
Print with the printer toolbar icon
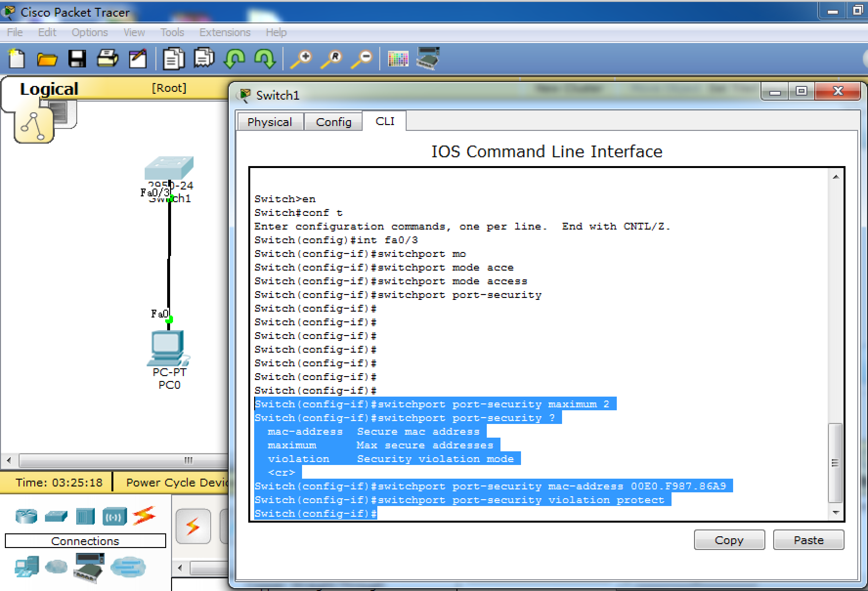coord(108,59)
